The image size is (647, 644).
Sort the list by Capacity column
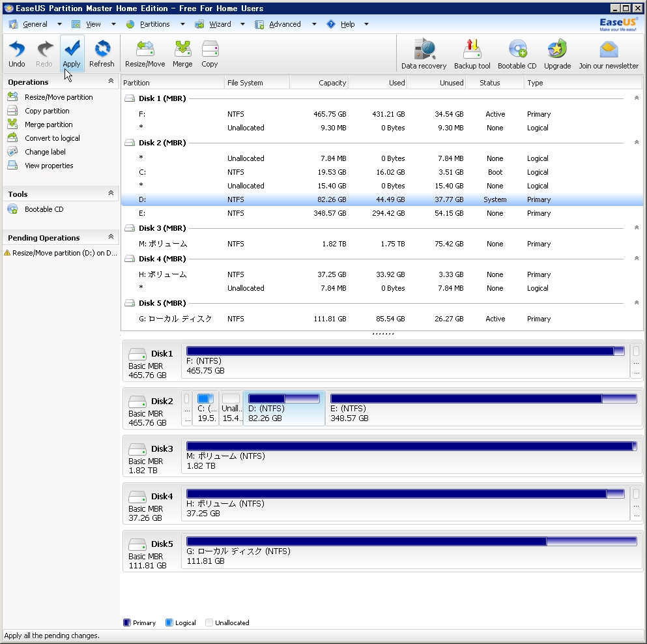click(319, 83)
